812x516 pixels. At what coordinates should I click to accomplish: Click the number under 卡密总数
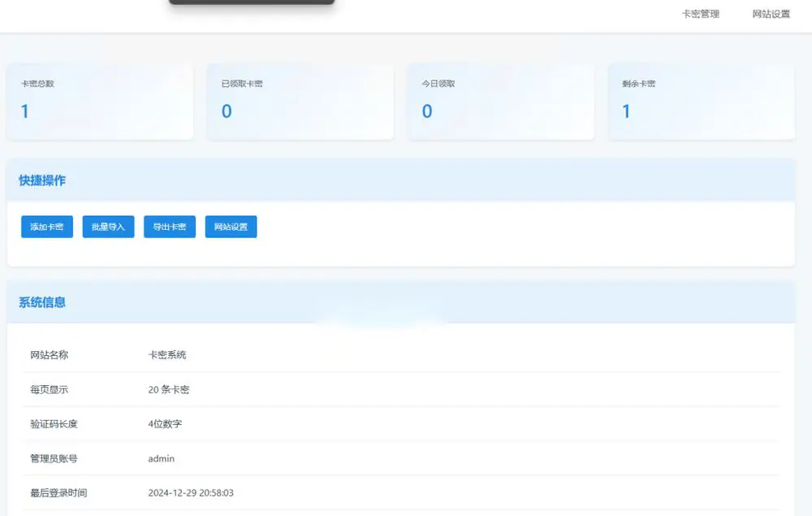pyautogui.click(x=25, y=111)
